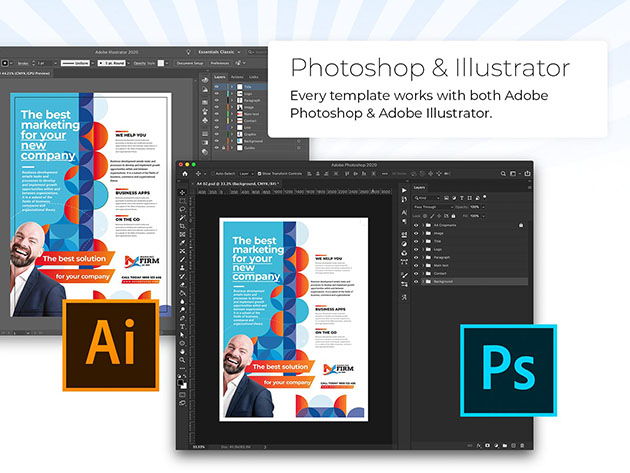Open Pass Through blend mode dropdown
Image resolution: width=630 pixels, height=473 pixels.
point(433,207)
